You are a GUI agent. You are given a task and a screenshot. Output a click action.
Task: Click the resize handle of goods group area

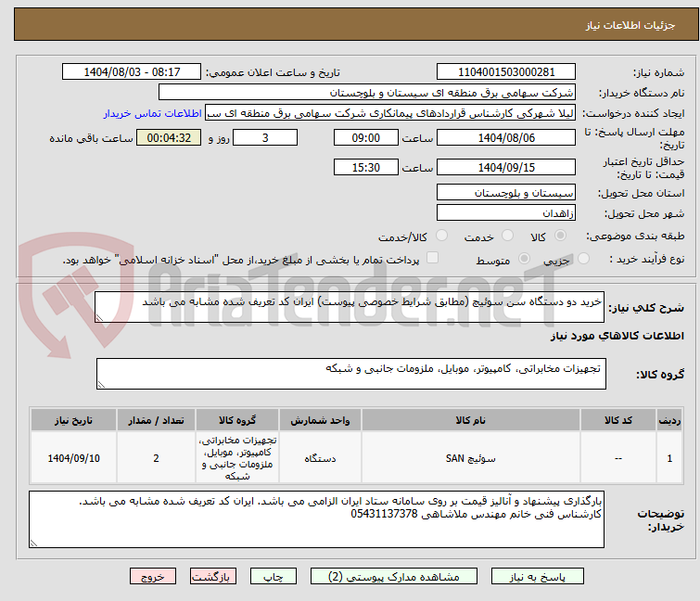click(x=101, y=385)
